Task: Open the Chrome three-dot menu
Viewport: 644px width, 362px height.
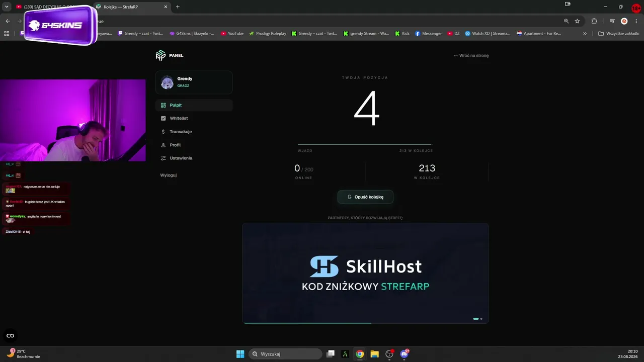Action: (x=636, y=21)
